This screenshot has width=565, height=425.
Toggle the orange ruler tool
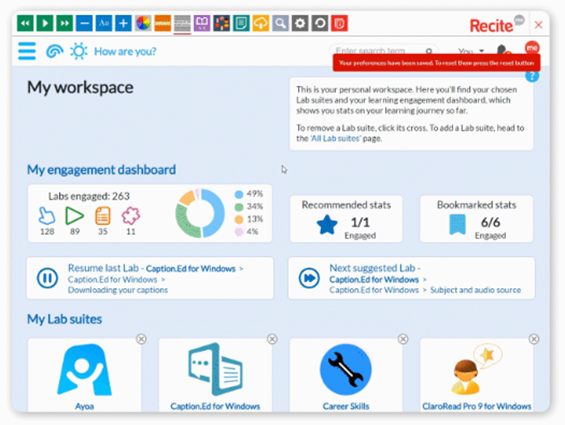tap(163, 23)
